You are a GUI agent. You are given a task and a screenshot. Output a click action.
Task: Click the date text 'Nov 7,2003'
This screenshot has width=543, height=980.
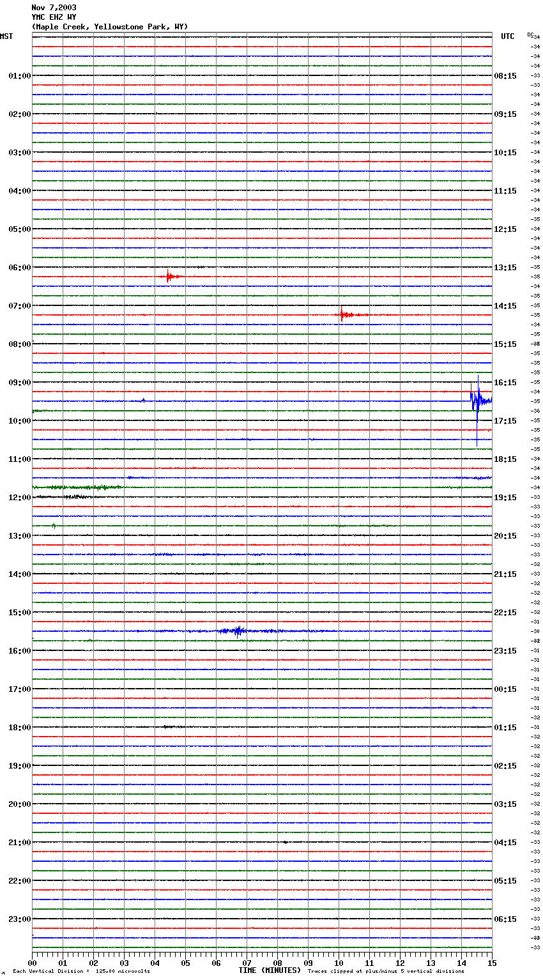(x=54, y=8)
